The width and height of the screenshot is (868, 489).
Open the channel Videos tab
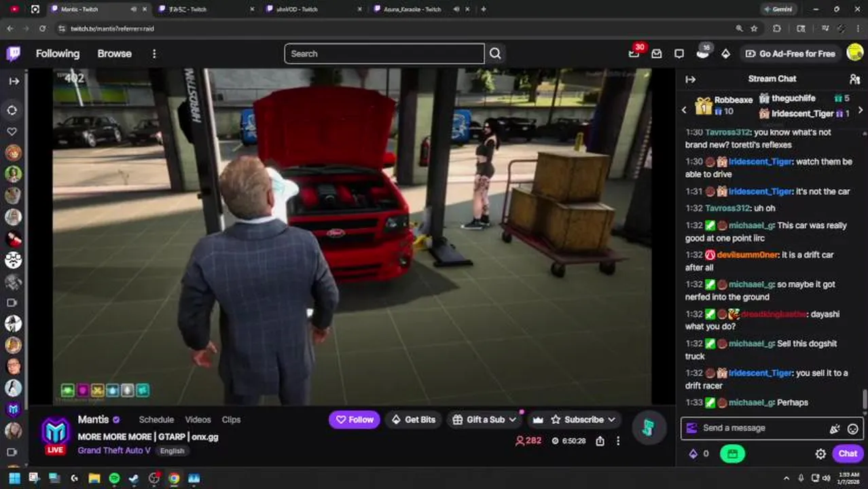pos(198,420)
